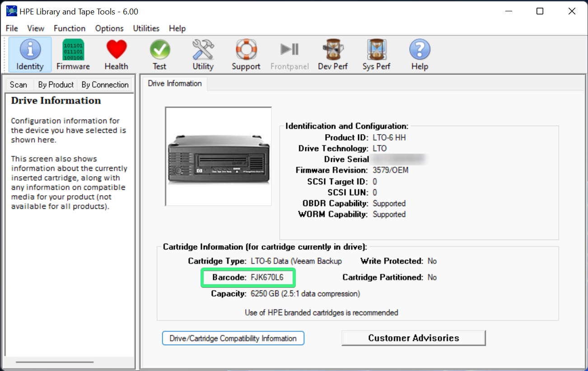Click the HPE app icon in title bar
The image size is (588, 371).
click(x=11, y=11)
